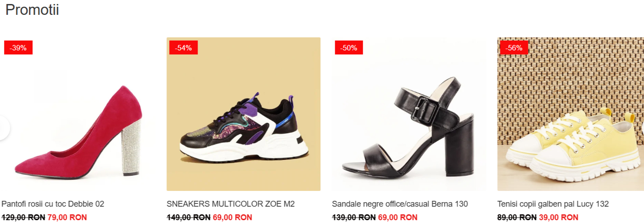
Task: Click the crossed-out 149,00 RON price
Action: click(189, 217)
